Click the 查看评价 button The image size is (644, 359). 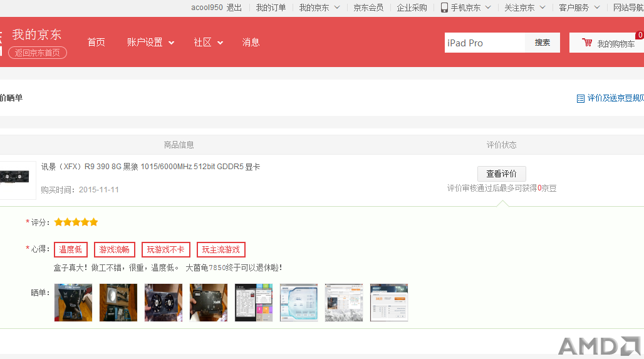(x=502, y=174)
